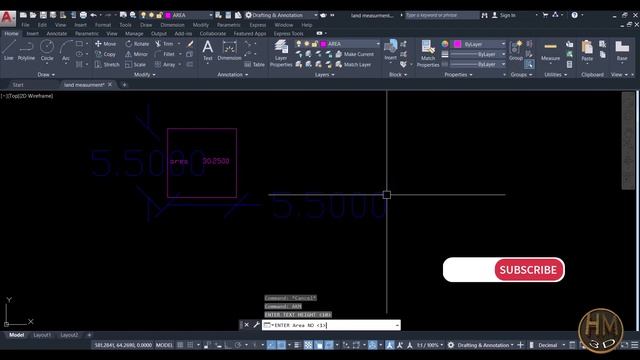Open the Home ribbon tab
This screenshot has width=640, height=360.
click(x=11, y=33)
